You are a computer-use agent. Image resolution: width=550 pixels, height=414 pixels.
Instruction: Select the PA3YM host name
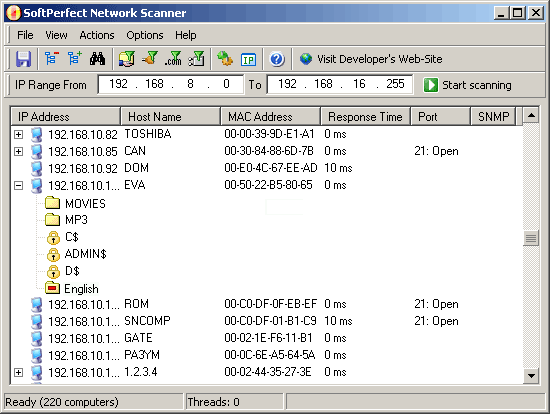[x=142, y=355]
